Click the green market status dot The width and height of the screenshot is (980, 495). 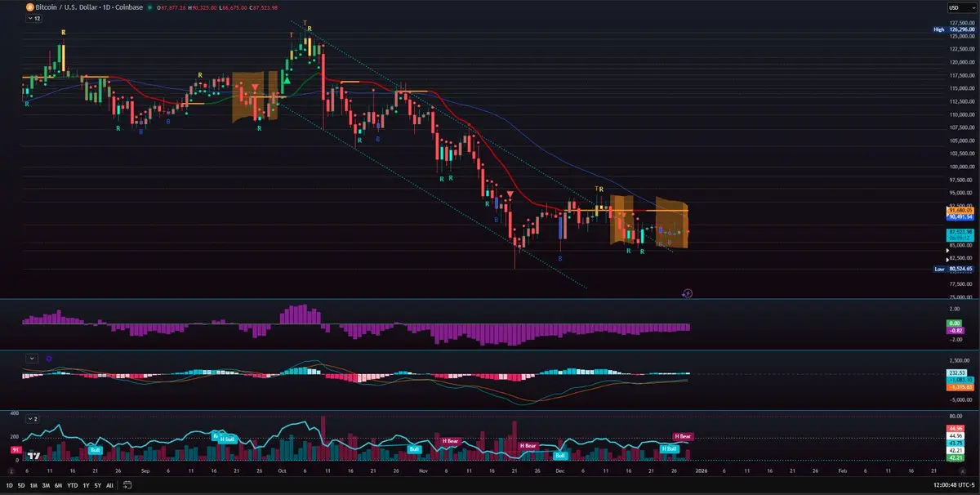[x=149, y=7]
